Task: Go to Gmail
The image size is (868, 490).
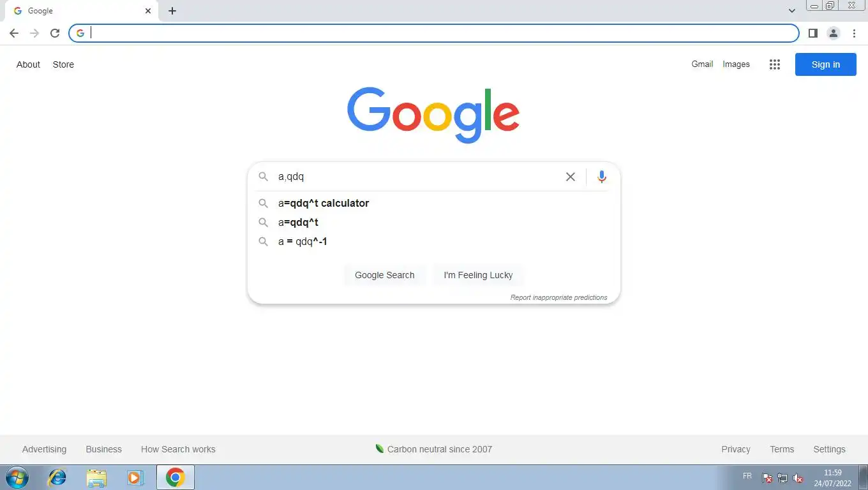Action: (x=702, y=64)
